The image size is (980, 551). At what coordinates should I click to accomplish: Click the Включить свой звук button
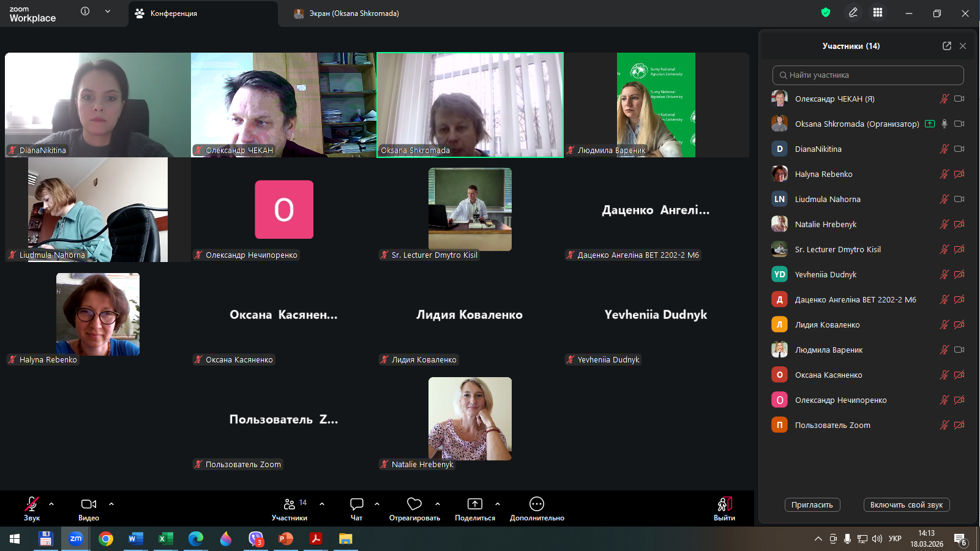point(906,505)
